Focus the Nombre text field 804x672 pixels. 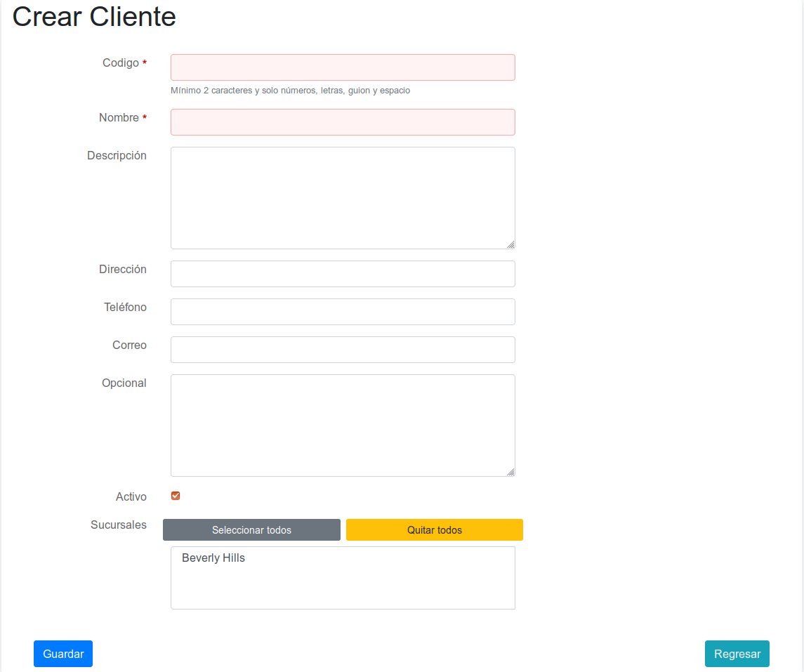coord(343,122)
